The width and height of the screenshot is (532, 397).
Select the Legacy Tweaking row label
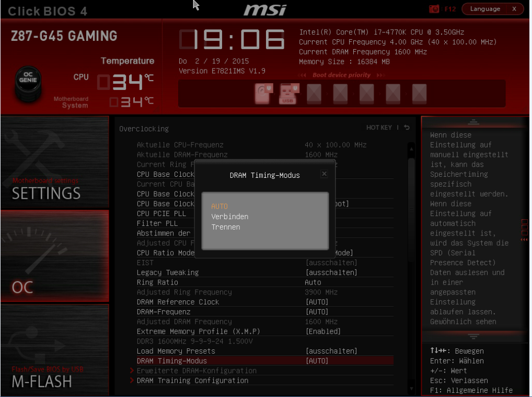pos(168,273)
